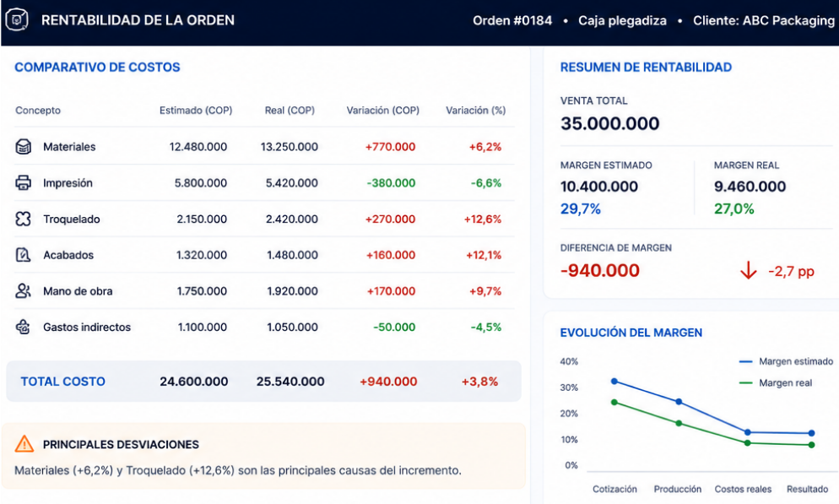Click the 27,0% real margin percentage

tap(734, 209)
